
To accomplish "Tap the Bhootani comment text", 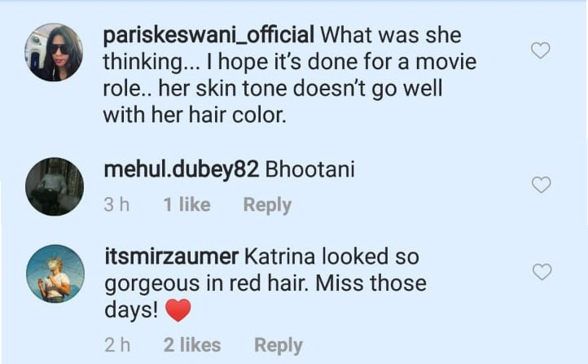I will click(309, 169).
